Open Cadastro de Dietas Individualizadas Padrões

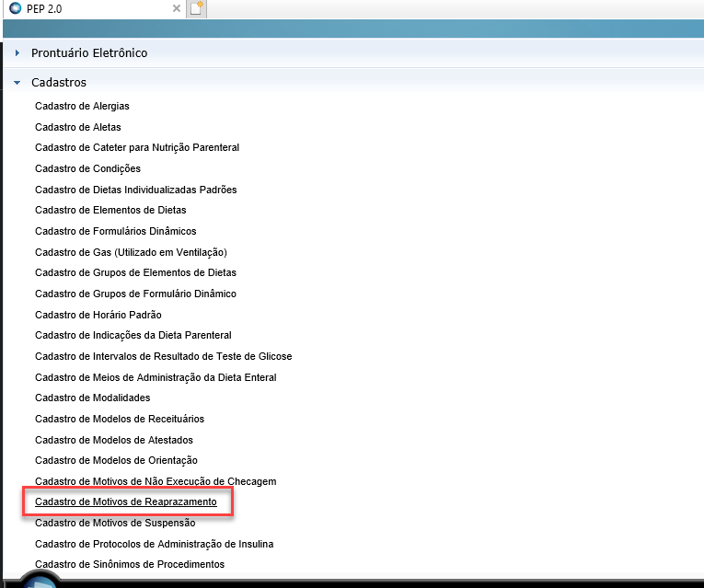tap(136, 190)
